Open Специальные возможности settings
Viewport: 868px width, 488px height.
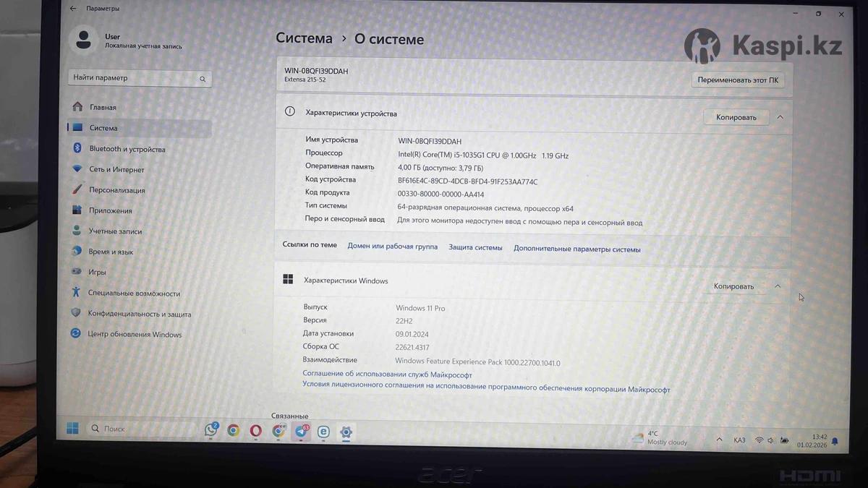coord(133,294)
